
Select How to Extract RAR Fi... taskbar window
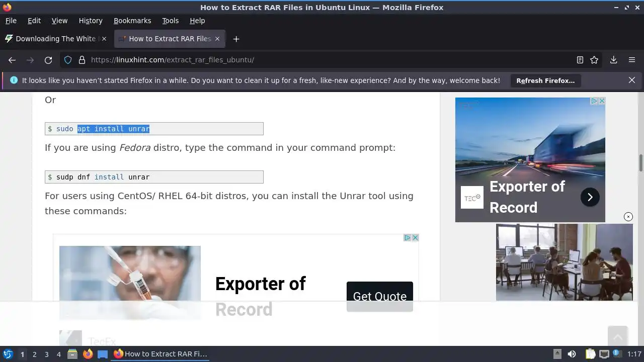pos(161,354)
